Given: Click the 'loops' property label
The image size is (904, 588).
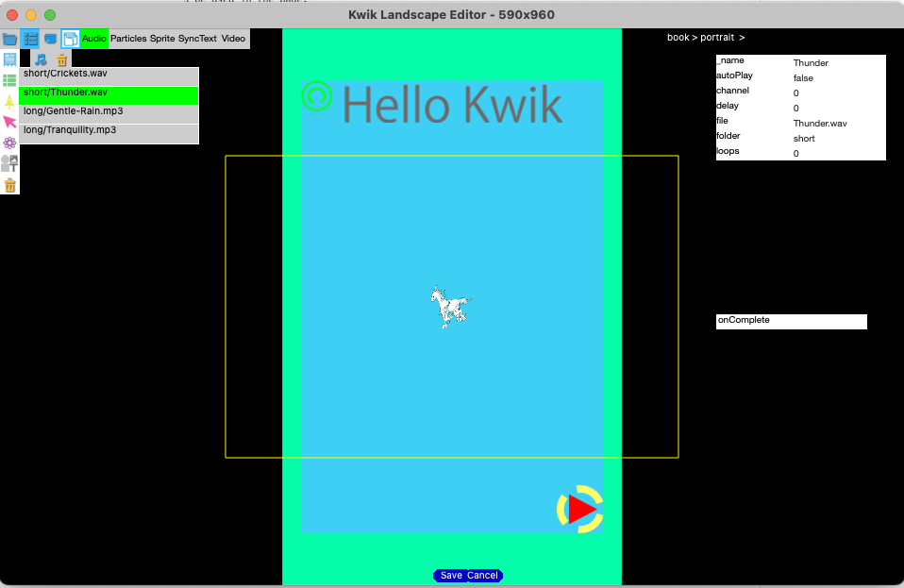Looking at the screenshot, I should click(x=728, y=151).
